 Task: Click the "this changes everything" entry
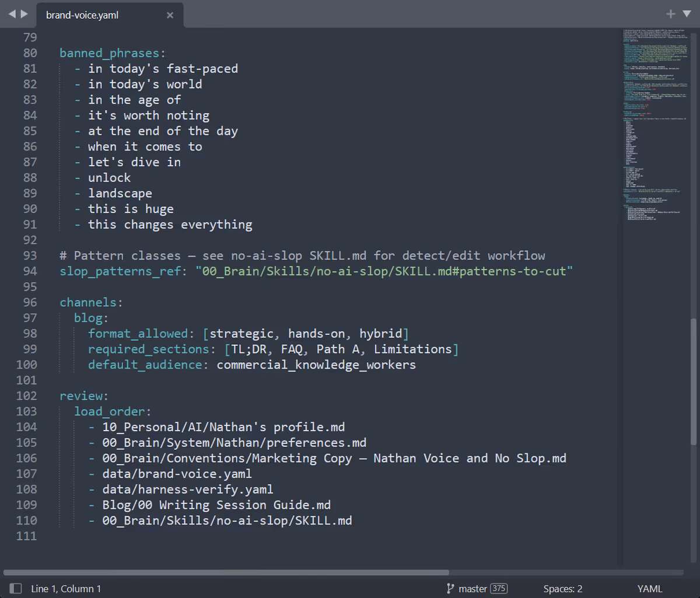point(170,225)
